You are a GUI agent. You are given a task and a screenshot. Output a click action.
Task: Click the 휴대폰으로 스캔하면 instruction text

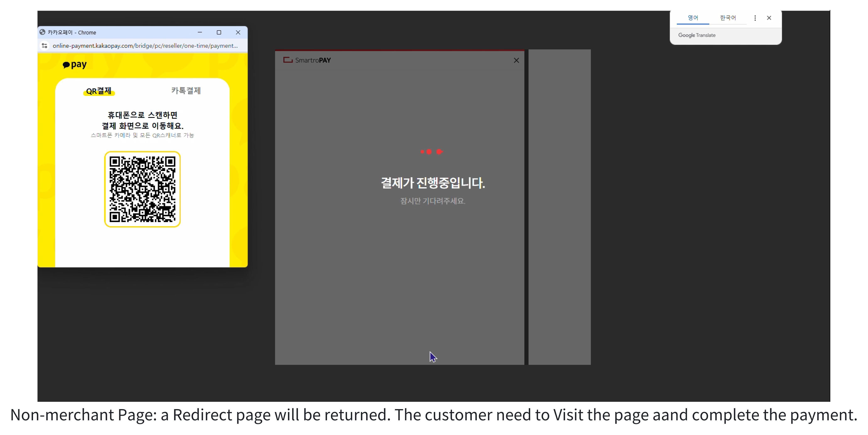(142, 115)
